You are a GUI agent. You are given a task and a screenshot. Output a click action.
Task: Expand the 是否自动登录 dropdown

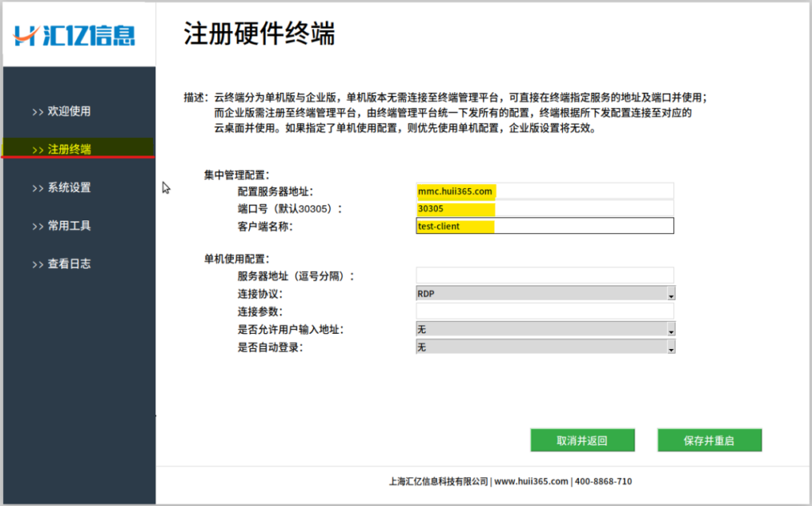[545, 347]
